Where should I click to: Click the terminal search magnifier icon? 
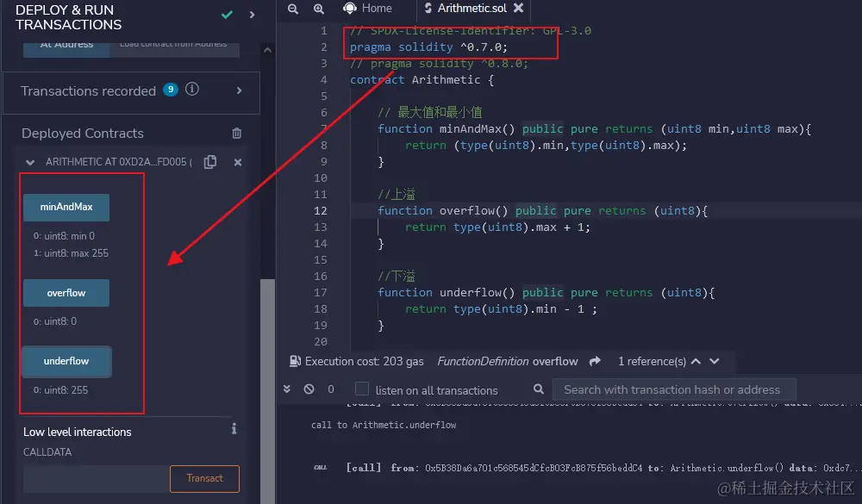(x=539, y=389)
